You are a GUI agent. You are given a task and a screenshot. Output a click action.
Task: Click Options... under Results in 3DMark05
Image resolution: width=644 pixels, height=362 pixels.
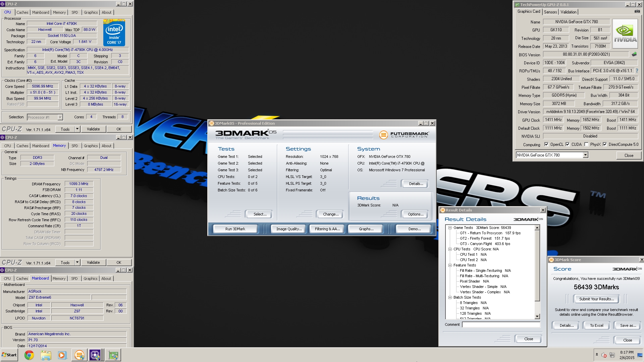tap(416, 214)
